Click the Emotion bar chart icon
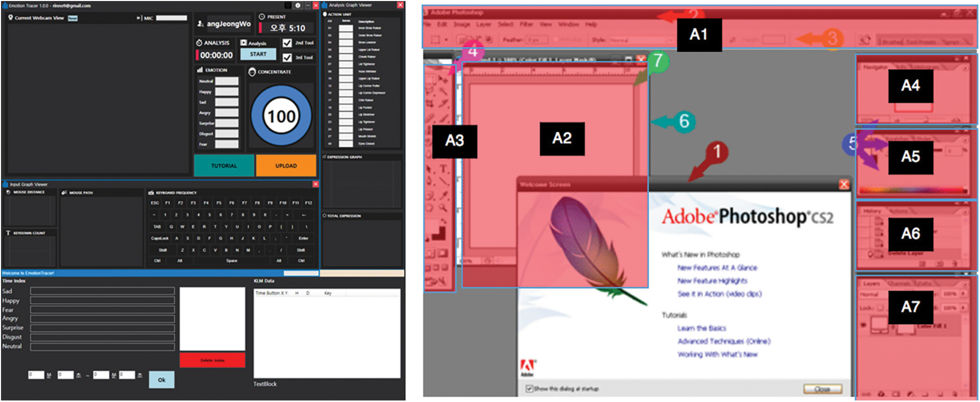 [x=200, y=70]
